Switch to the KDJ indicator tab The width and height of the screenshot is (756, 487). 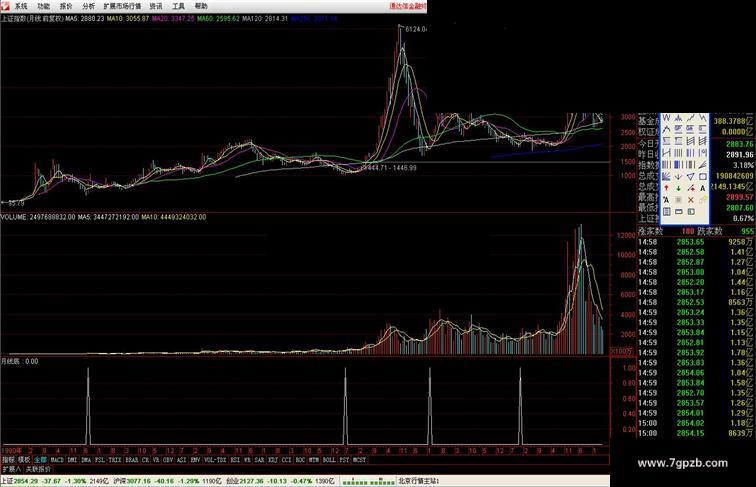coord(273,460)
